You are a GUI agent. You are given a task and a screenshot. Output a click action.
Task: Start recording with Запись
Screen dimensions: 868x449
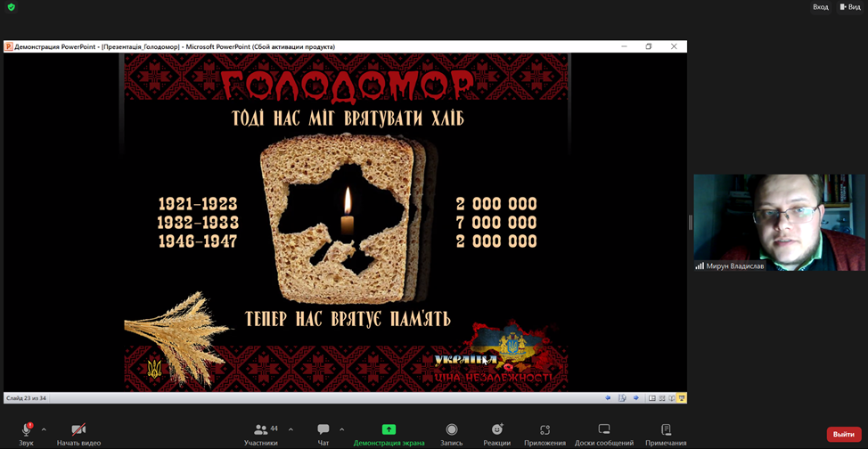tap(452, 430)
